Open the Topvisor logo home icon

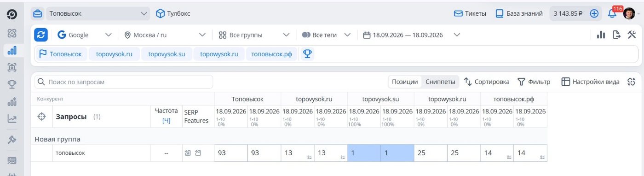(12, 15)
